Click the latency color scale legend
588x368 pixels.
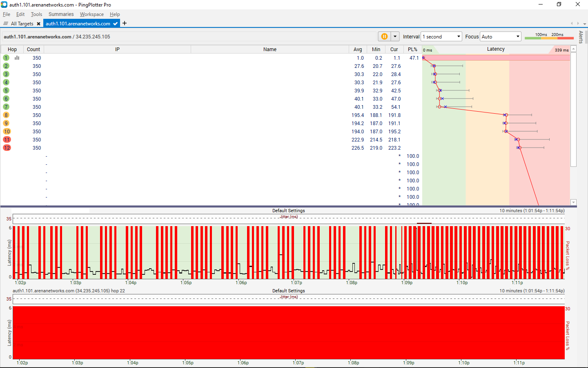click(549, 36)
